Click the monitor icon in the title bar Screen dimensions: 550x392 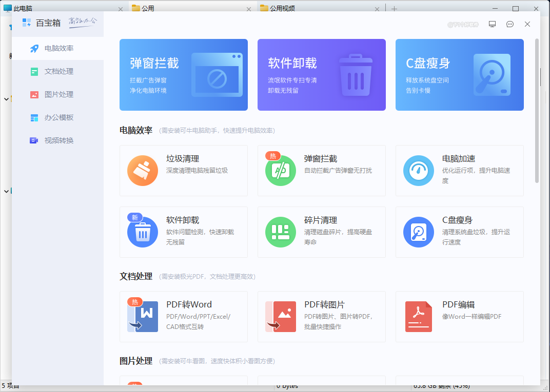(x=492, y=24)
